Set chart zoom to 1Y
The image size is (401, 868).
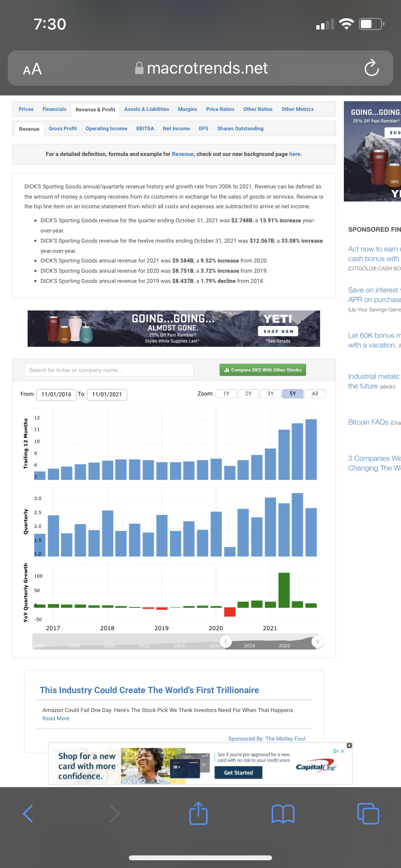click(x=226, y=394)
